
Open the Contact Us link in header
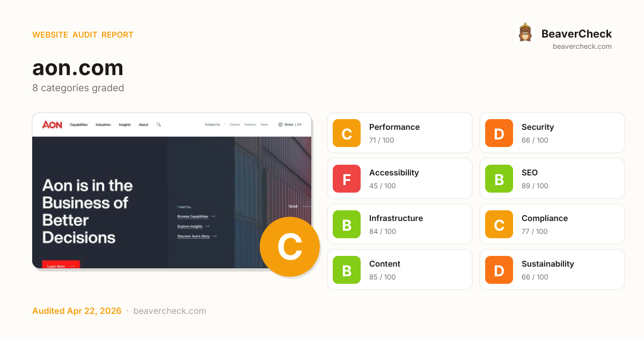click(x=213, y=124)
